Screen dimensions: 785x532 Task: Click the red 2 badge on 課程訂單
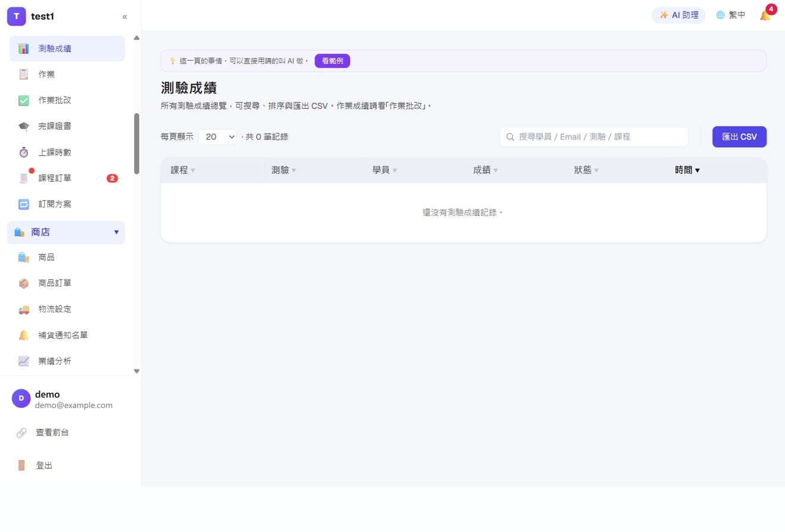112,178
